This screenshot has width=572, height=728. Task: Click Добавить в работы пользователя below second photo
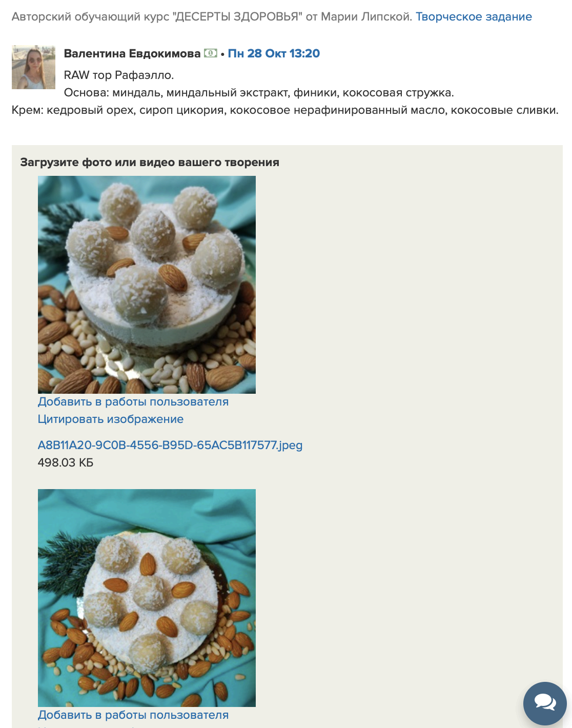tap(133, 715)
